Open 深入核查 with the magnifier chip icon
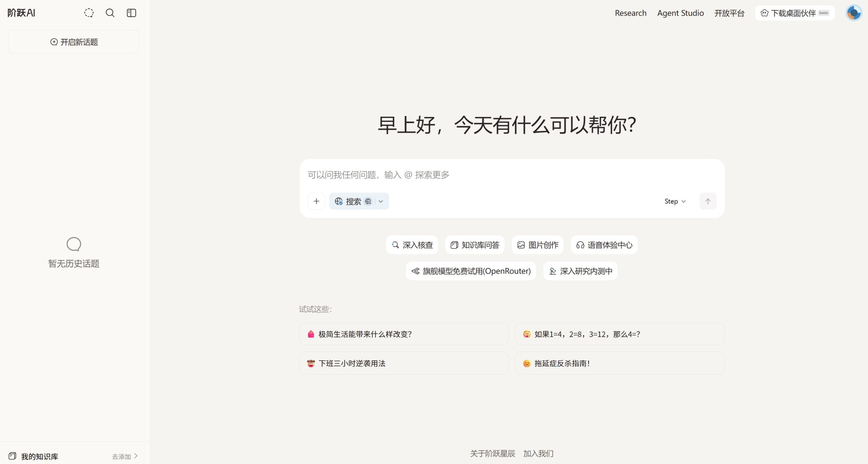 pos(395,245)
